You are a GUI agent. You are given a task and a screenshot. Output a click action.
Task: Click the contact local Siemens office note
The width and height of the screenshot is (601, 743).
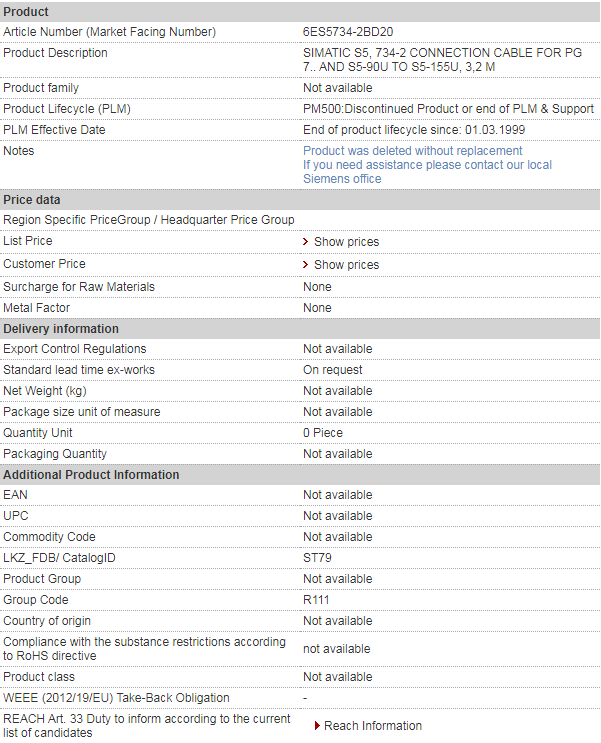click(x=427, y=172)
